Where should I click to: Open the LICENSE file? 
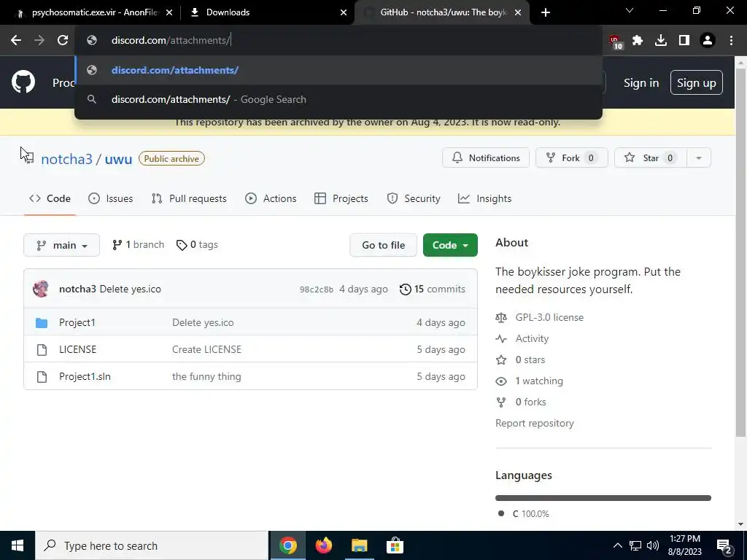[x=77, y=349]
